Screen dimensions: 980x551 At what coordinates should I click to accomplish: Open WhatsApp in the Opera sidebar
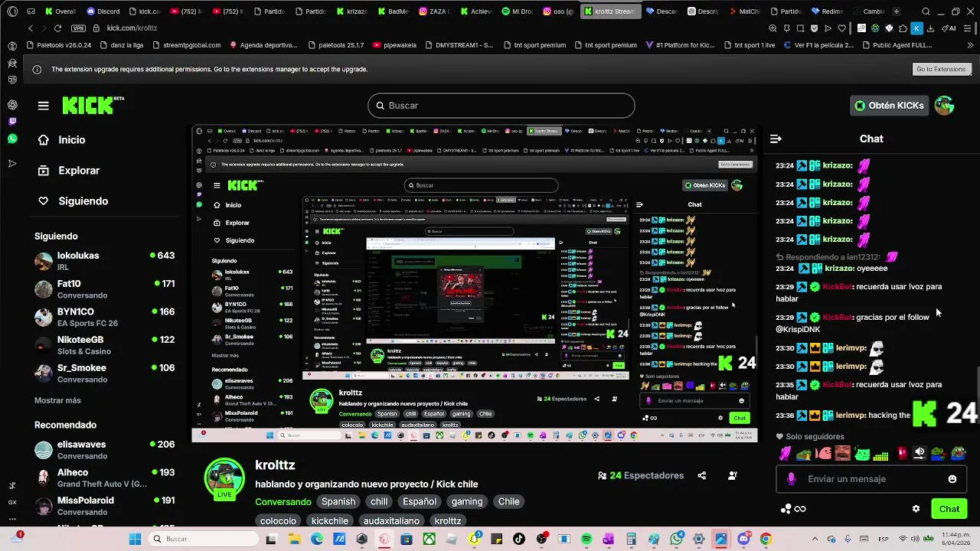click(x=12, y=139)
